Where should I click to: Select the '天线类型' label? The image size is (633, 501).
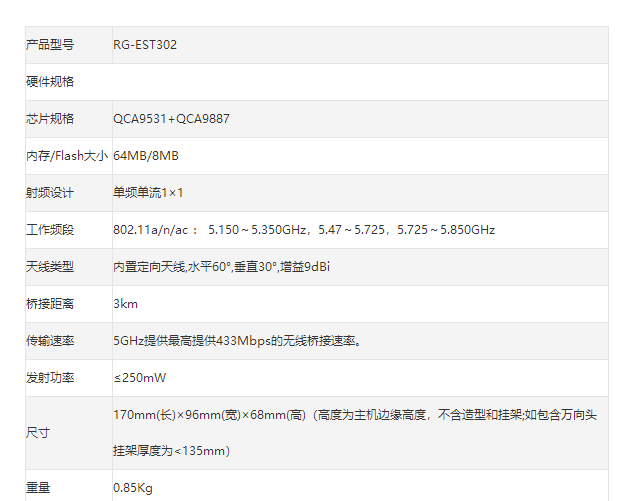click(50, 267)
